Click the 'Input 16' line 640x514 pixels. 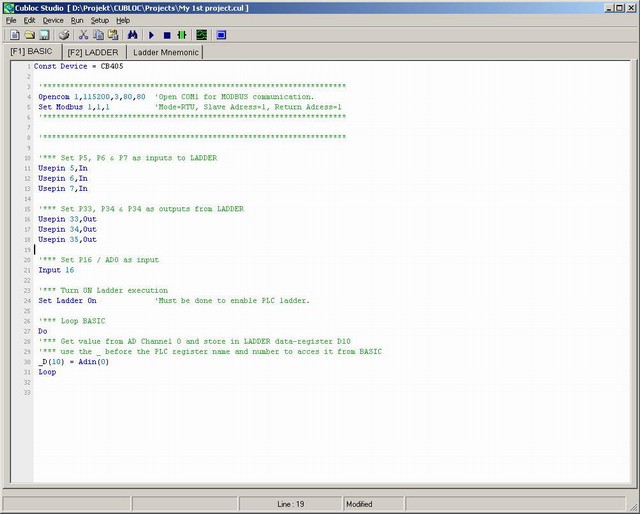click(56, 270)
